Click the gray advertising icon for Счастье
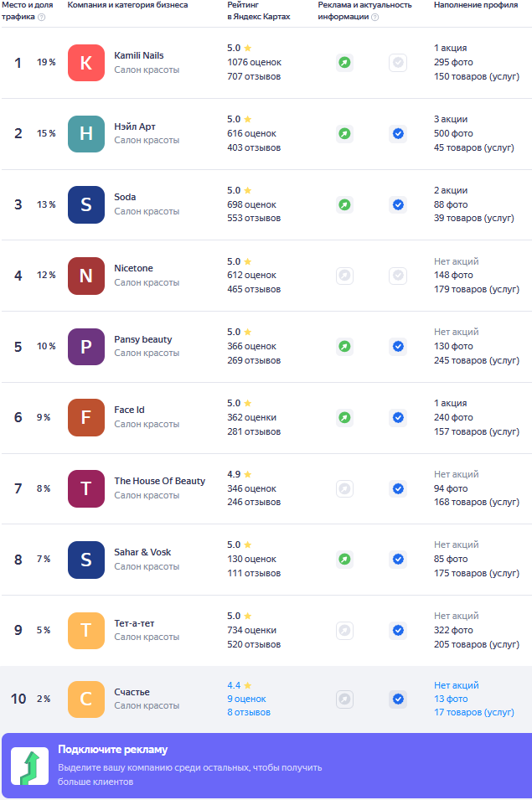 click(x=344, y=699)
